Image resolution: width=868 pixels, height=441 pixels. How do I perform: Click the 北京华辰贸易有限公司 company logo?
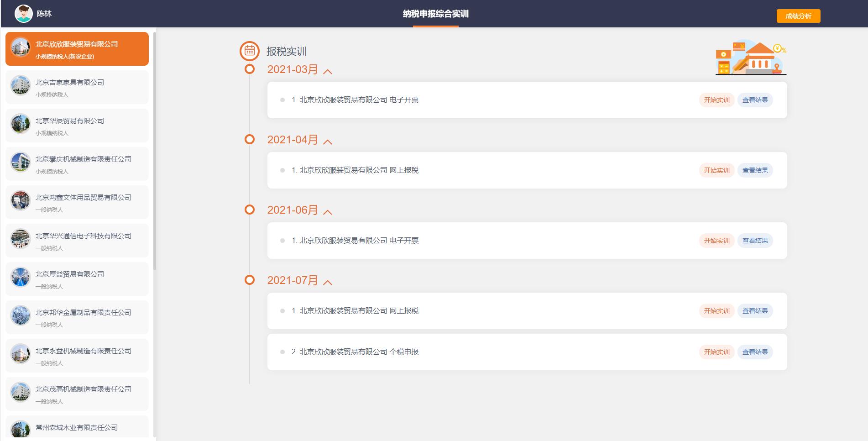[x=21, y=124]
